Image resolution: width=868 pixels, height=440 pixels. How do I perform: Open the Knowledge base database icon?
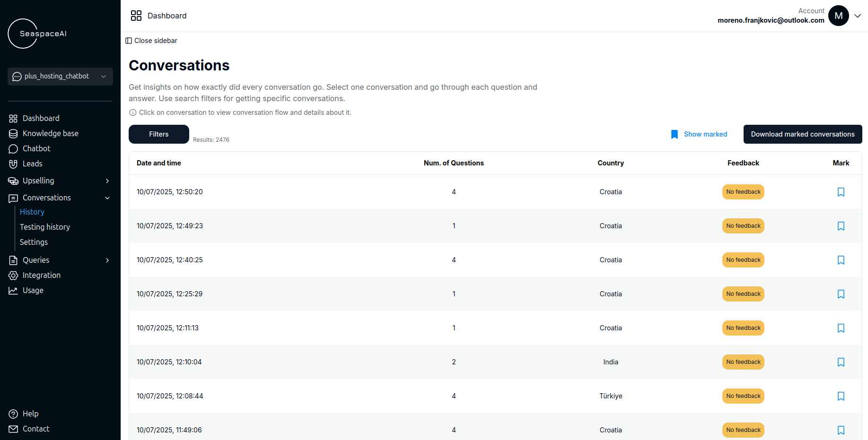click(13, 134)
